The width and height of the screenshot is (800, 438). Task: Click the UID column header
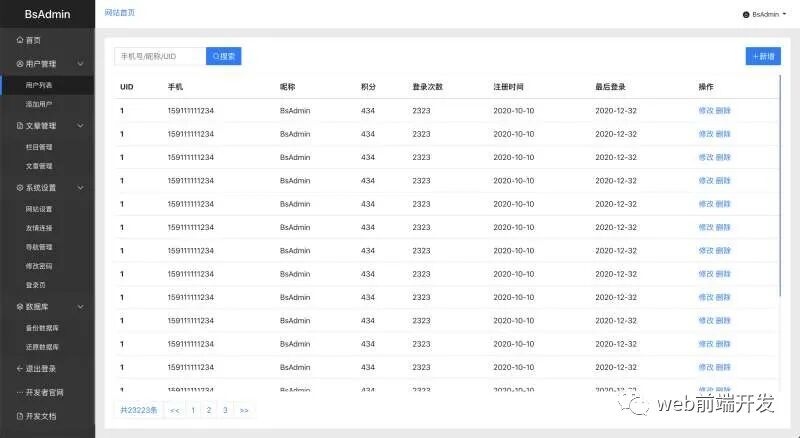tap(127, 87)
